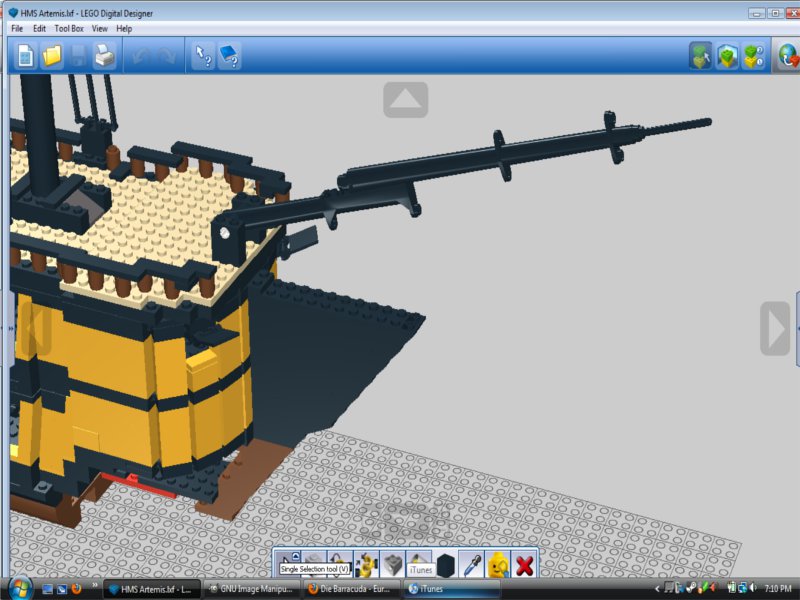Expand Single Selection tool options arrow
800x600 pixels.
point(295,556)
